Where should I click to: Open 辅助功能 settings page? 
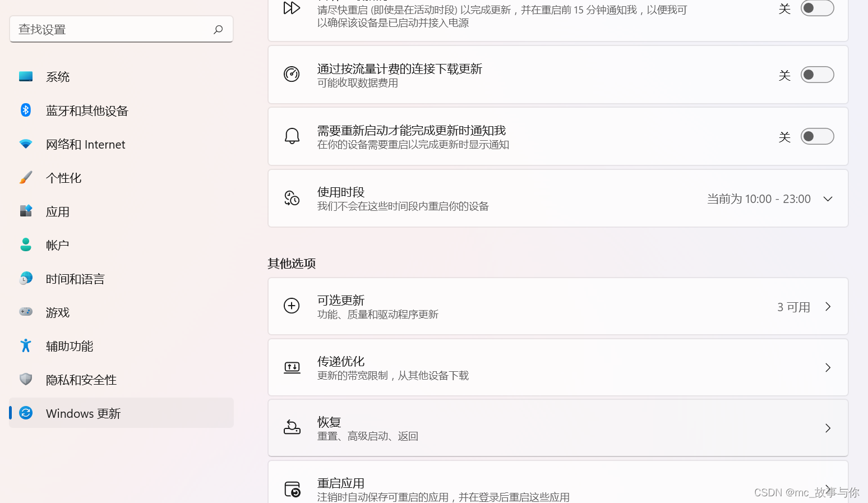click(121, 346)
